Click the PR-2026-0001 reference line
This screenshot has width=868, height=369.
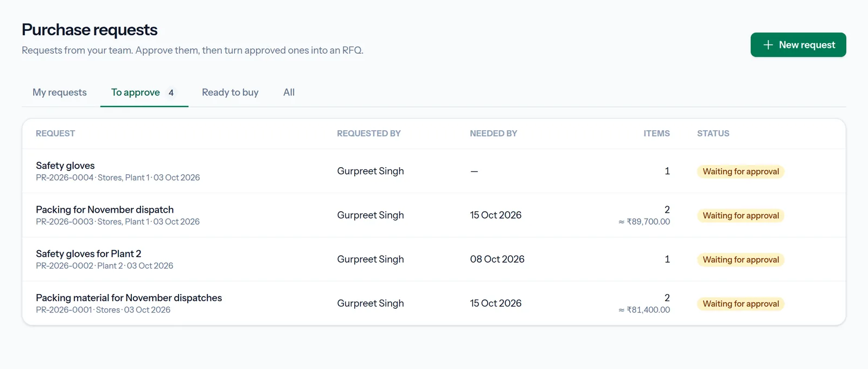click(x=103, y=310)
